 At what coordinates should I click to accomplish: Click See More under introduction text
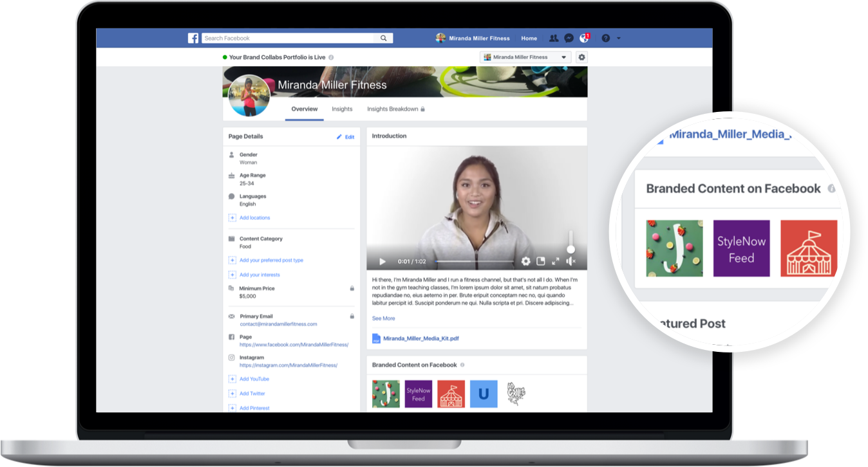point(384,318)
